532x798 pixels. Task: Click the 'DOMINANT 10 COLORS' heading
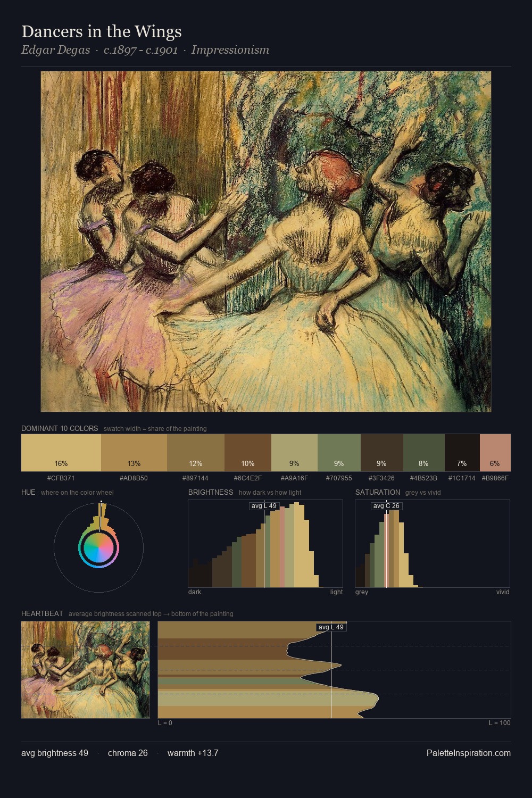click(60, 428)
